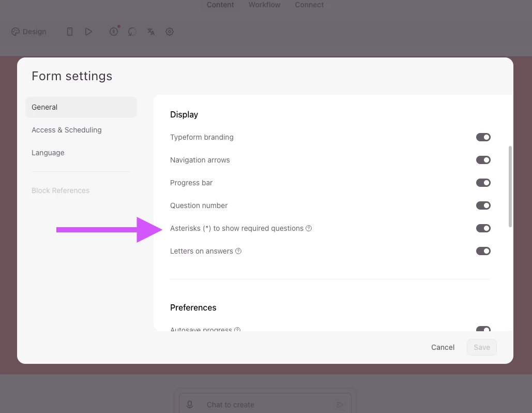Click the settings gear icon
532x413 pixels.
click(169, 32)
